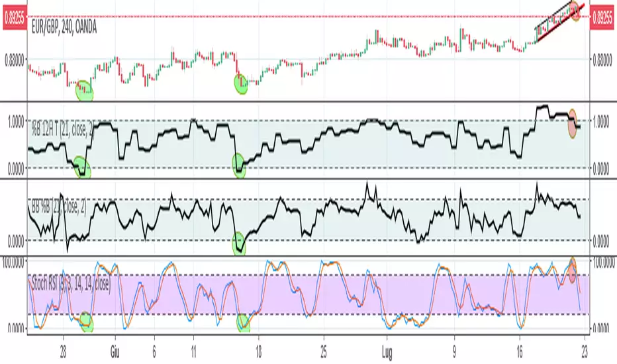Viewport: 617px width, 364px height.
Task: Select the red ellipse atop the rising price channel
Action: coord(575,11)
